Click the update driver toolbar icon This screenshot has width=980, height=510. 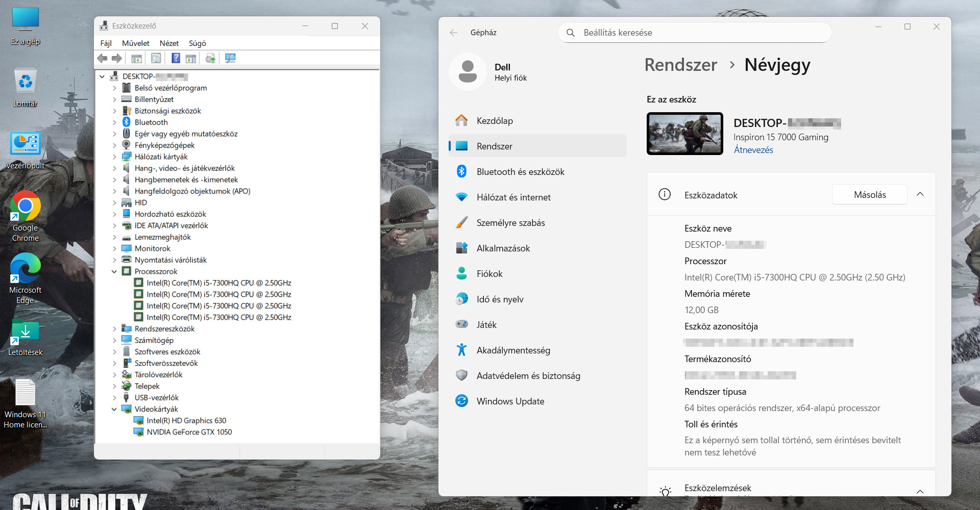[210, 58]
